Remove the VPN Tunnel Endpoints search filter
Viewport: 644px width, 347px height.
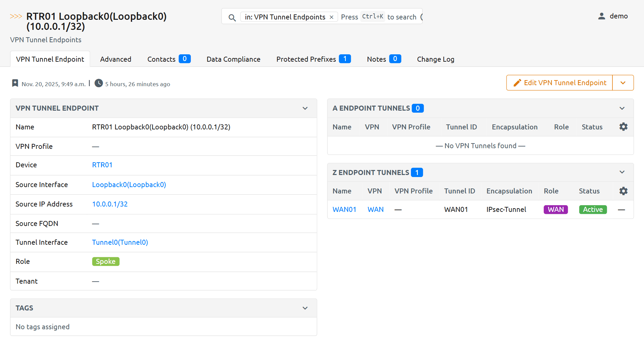331,17
